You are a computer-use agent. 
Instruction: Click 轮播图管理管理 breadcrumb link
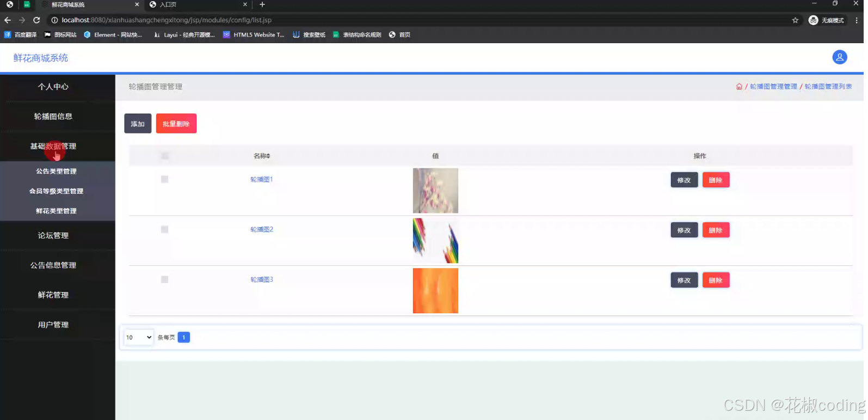[x=773, y=87]
